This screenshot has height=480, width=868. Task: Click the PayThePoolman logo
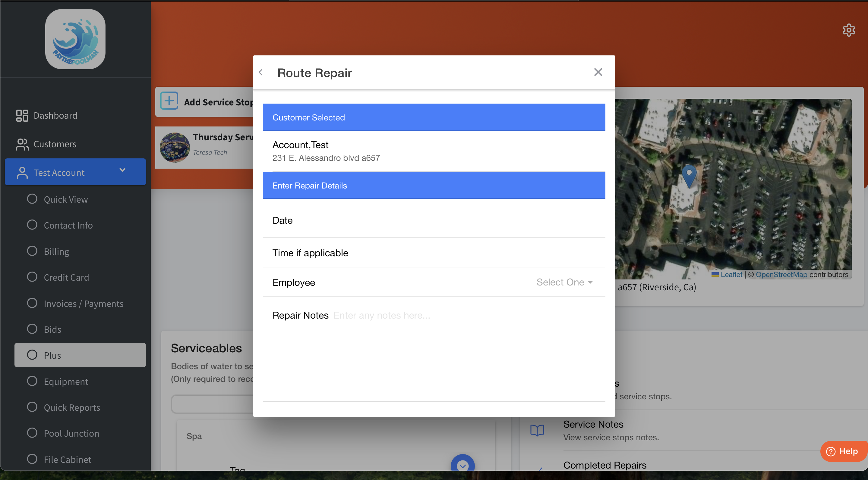(x=75, y=39)
